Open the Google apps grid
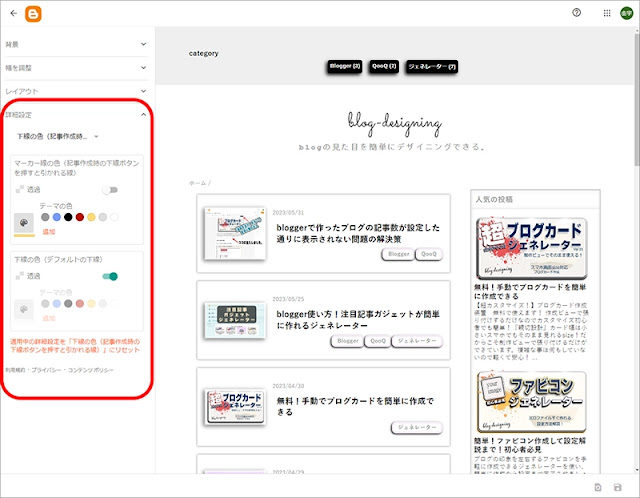This screenshot has height=498, width=640. pyautogui.click(x=607, y=13)
